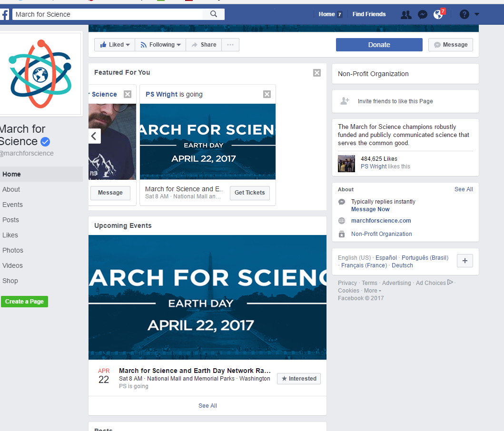Open the Liked dropdown button
This screenshot has height=431, width=504.
tap(115, 45)
